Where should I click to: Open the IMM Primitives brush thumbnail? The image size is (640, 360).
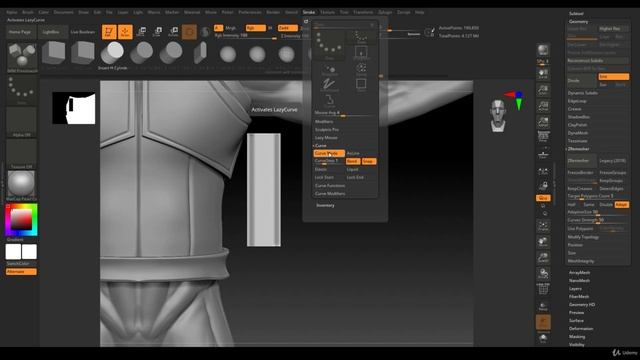point(22,57)
